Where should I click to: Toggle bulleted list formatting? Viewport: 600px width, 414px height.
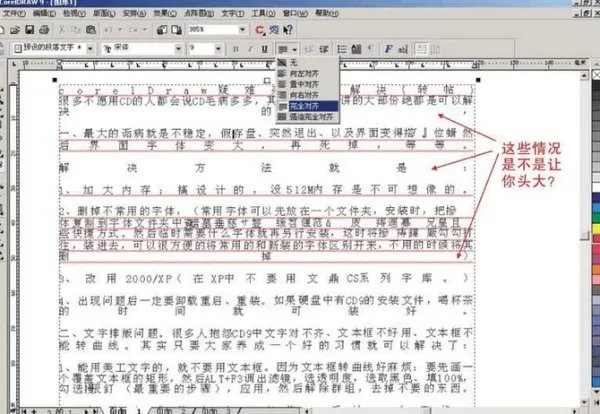[x=342, y=49]
